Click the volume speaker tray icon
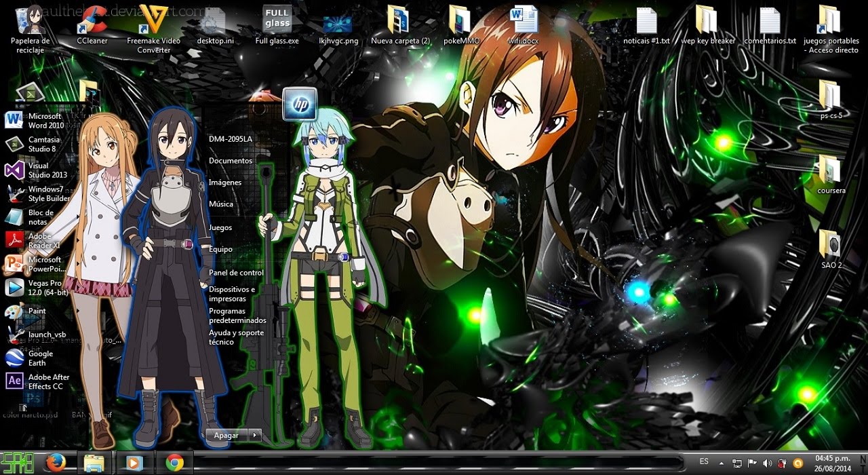The height and width of the screenshot is (475, 868). coord(768,463)
